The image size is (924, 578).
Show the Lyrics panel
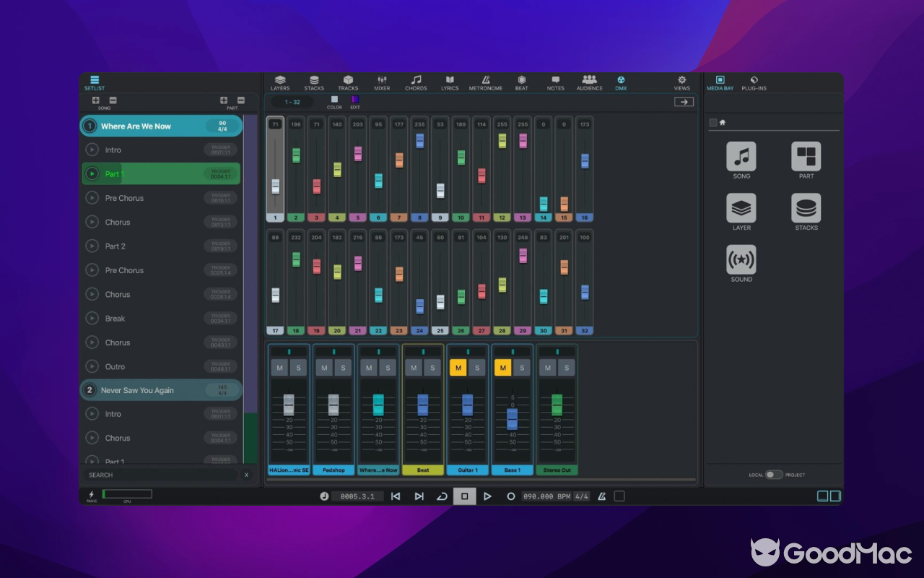(449, 82)
